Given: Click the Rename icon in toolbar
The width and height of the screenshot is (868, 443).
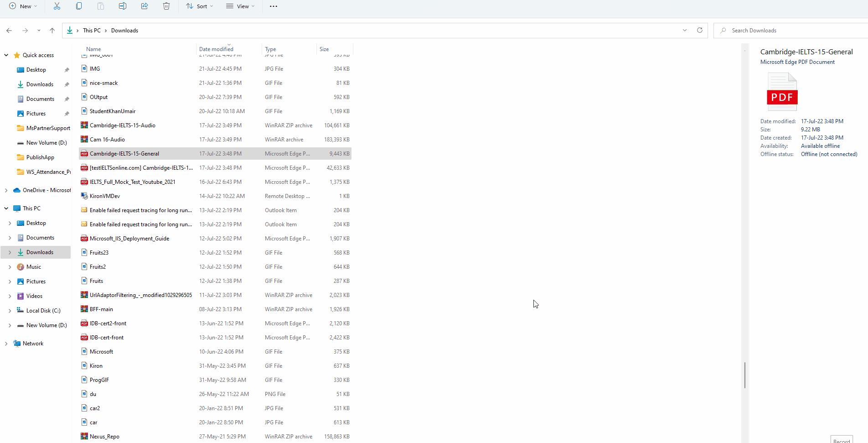Looking at the screenshot, I should point(123,6).
